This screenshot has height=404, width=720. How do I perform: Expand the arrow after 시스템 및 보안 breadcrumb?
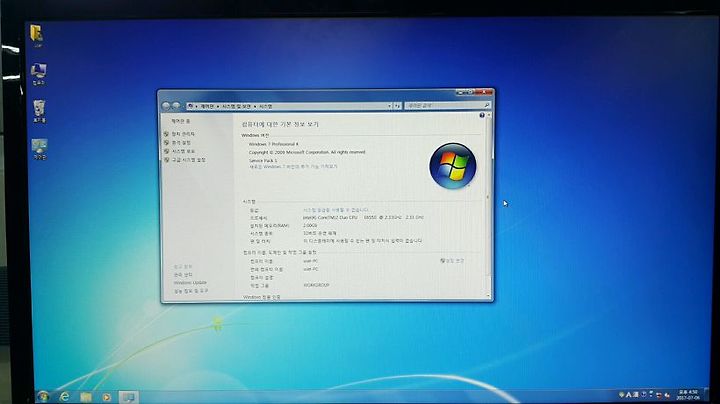point(255,107)
